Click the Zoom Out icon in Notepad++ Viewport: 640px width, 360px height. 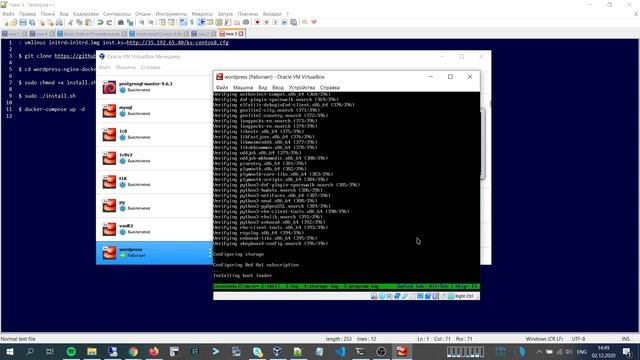151,23
